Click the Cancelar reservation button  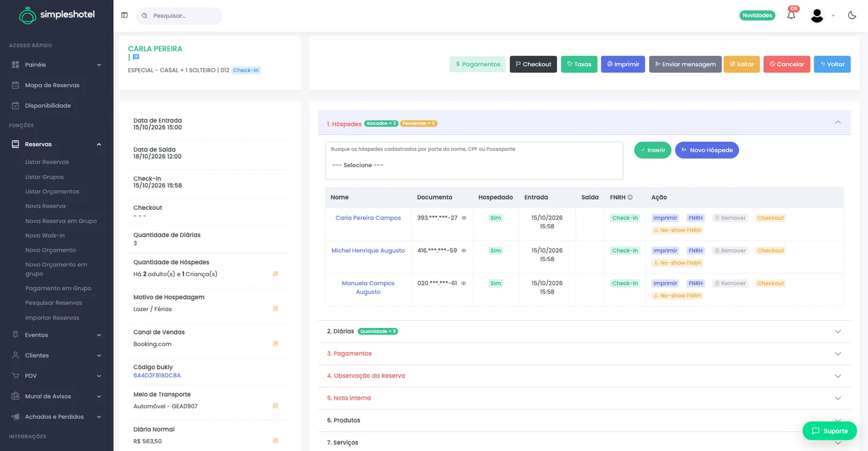[x=787, y=65]
